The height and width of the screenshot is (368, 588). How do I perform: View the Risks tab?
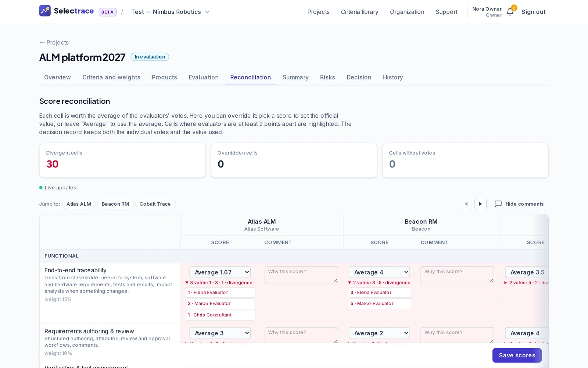pyautogui.click(x=327, y=77)
